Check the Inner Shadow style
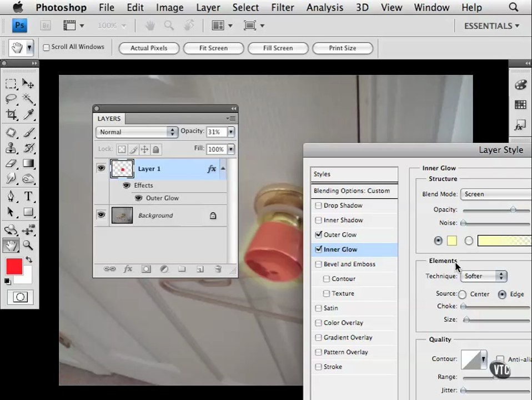532x400 pixels. [x=318, y=220]
